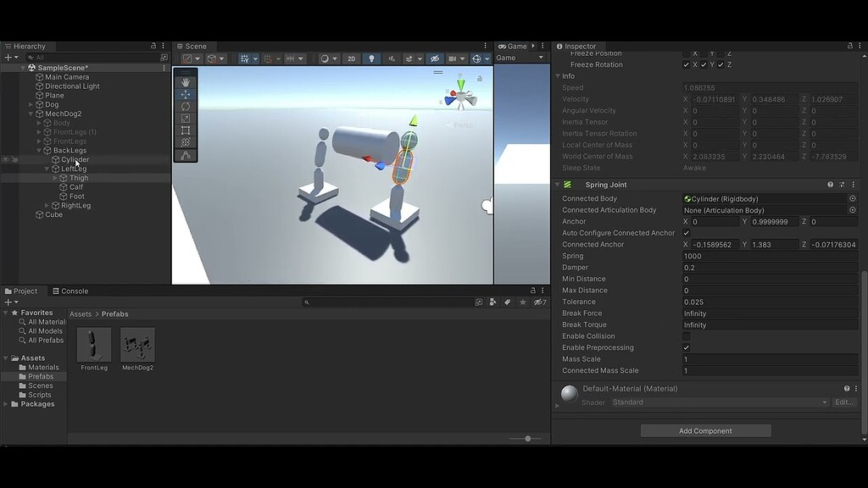Click Prefabs in the breadcrumb path
The image size is (868, 488).
113,313
